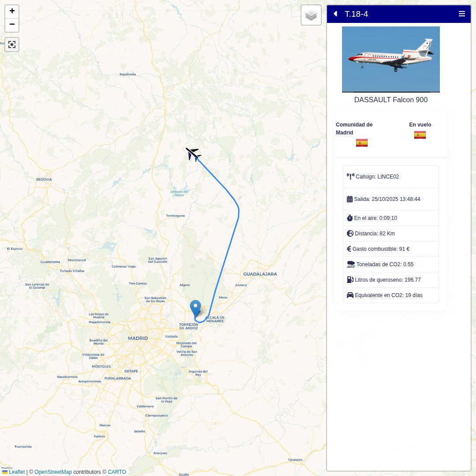Viewport: 476px width, 476px height.
Task: Open the CARTO attribution link
Action: coord(117,472)
